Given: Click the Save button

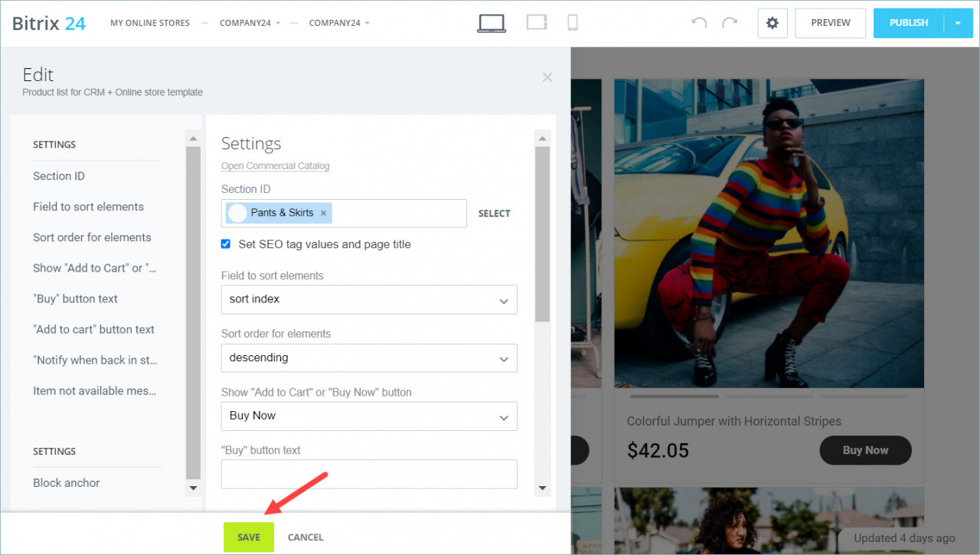Looking at the screenshot, I should pos(249,537).
